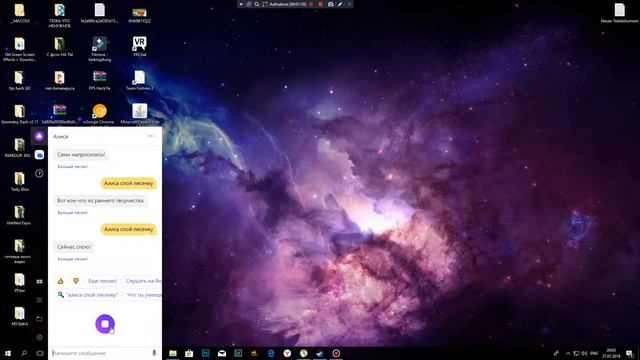Open the VRChat desktop shortcut

[139, 46]
